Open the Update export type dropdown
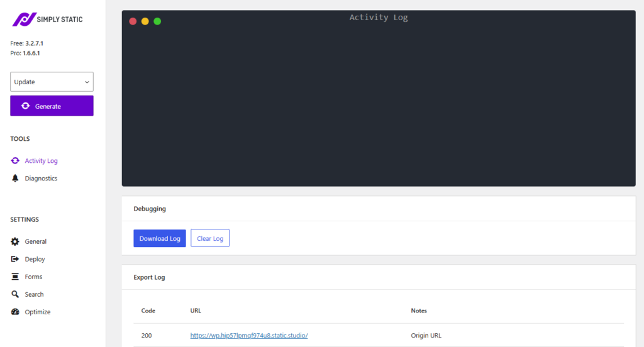This screenshot has height=347, width=644. click(x=52, y=82)
